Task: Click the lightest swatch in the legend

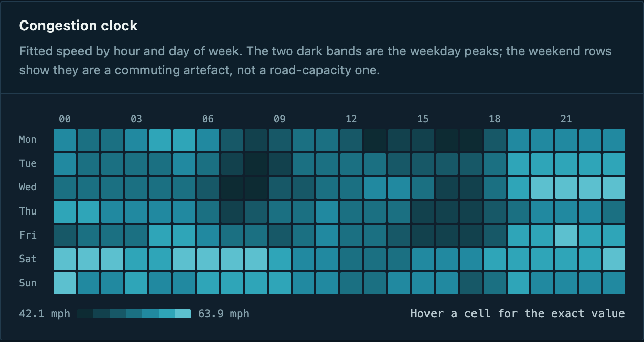Action: (183, 314)
